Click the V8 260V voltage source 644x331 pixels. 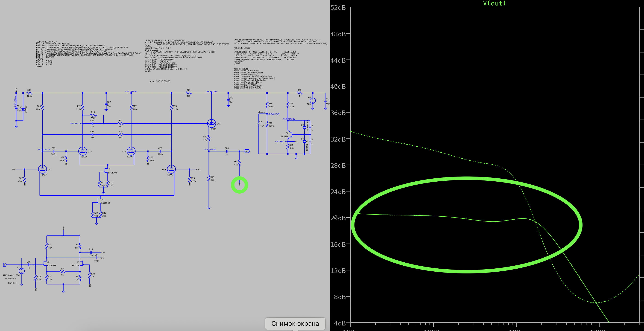(313, 101)
